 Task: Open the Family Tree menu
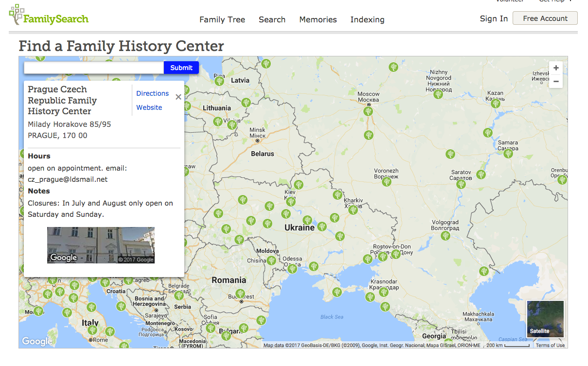point(222,19)
